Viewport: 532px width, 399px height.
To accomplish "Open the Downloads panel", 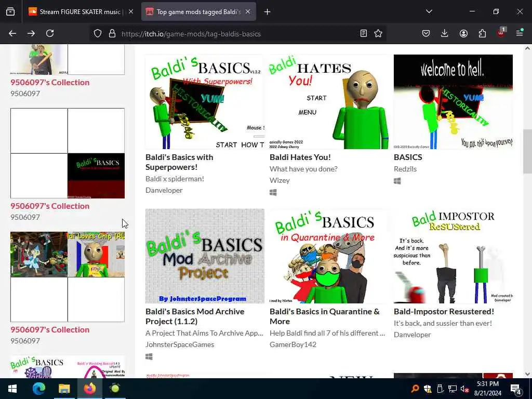I will [x=445, y=33].
